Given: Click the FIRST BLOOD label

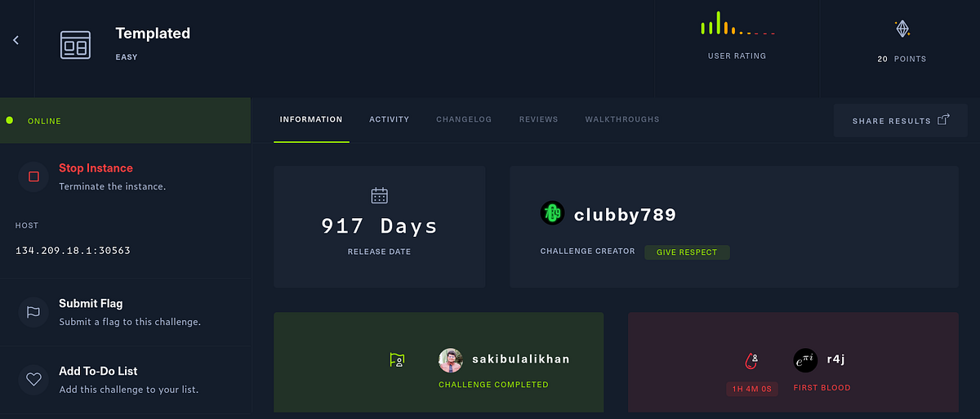Looking at the screenshot, I should (822, 388).
